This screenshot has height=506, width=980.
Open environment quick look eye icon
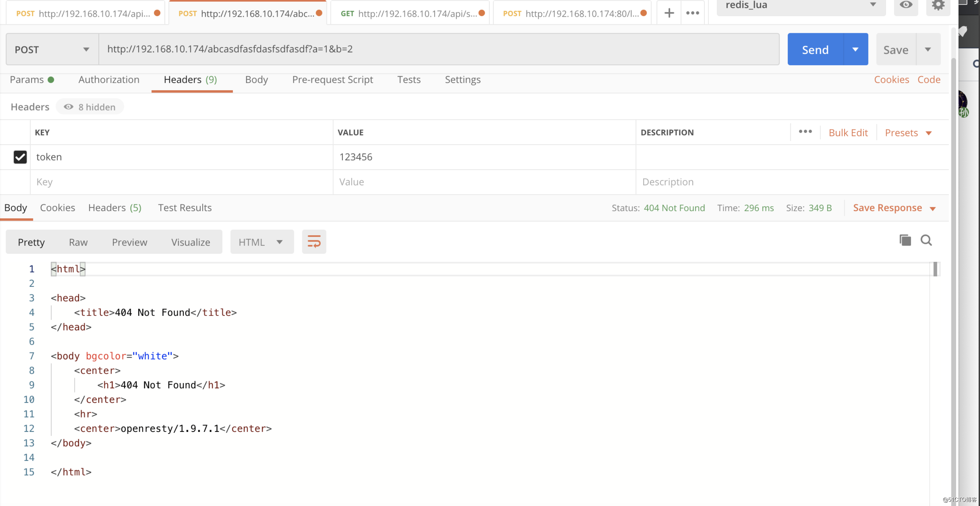pyautogui.click(x=906, y=5)
